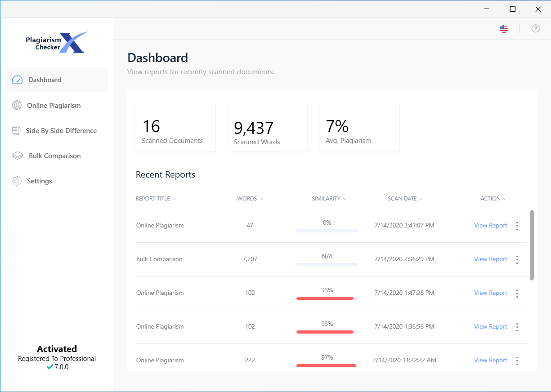Viewport: 551px width, 392px height.
Task: Click the Recent Reports vertical scrollbar
Action: (x=532, y=245)
